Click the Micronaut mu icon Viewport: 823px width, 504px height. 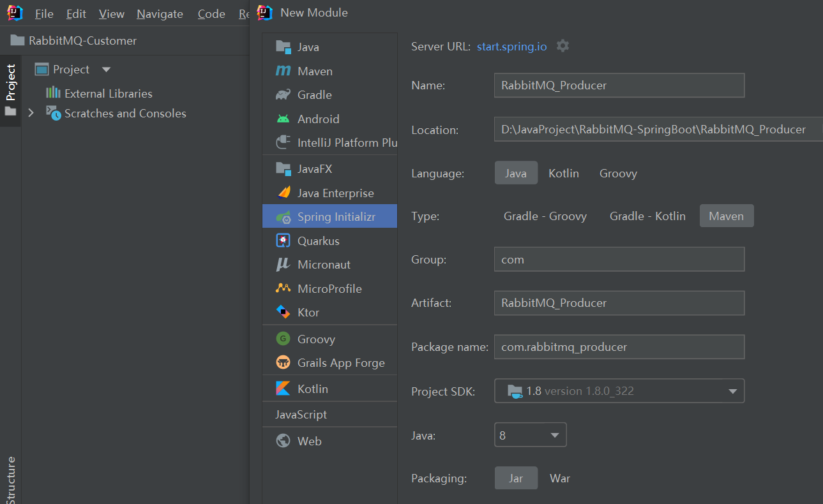coord(283,264)
